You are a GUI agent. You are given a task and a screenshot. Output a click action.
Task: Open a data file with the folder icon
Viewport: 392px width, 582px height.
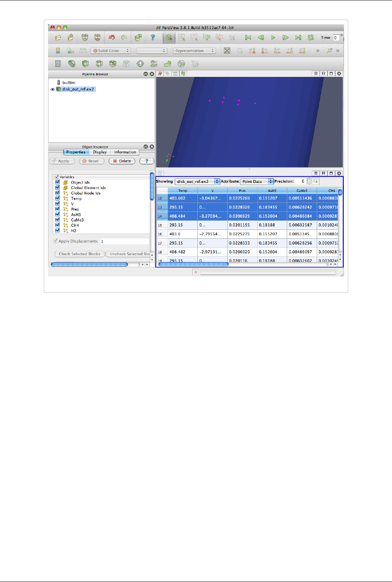point(58,38)
